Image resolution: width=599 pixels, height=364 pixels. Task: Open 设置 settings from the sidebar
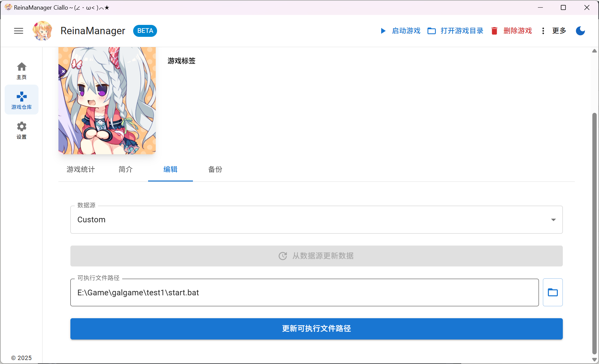click(x=21, y=130)
